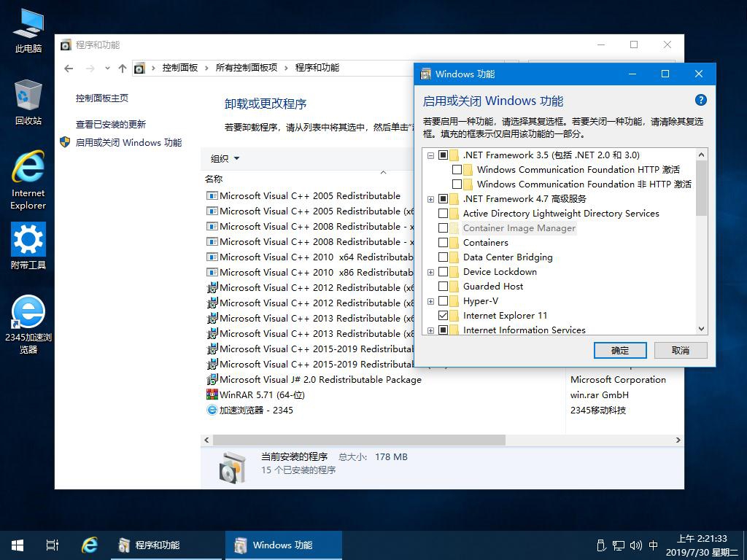Check Active Directory Lightweight Directory Services
The width and height of the screenshot is (747, 560).
coord(443,214)
